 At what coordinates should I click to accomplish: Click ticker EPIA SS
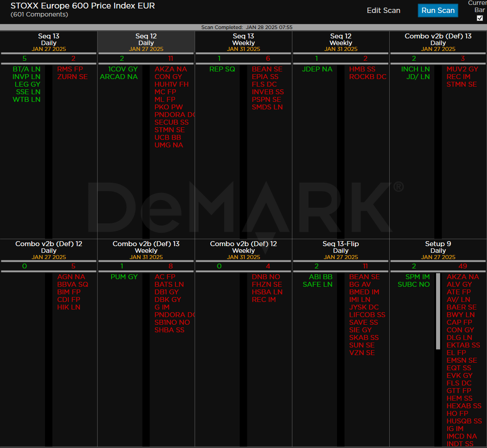click(x=265, y=77)
